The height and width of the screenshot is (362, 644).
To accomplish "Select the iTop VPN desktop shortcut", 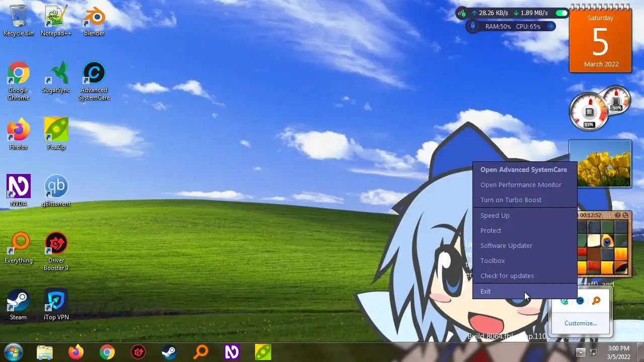I will 56,305.
